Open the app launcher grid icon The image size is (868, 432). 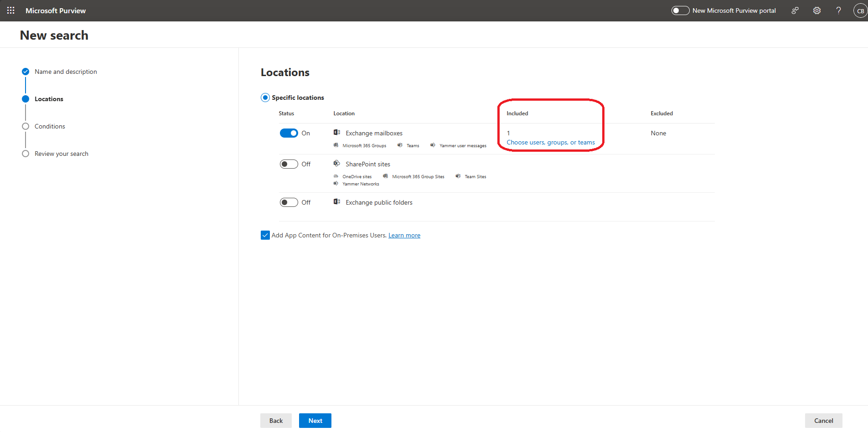pyautogui.click(x=11, y=10)
